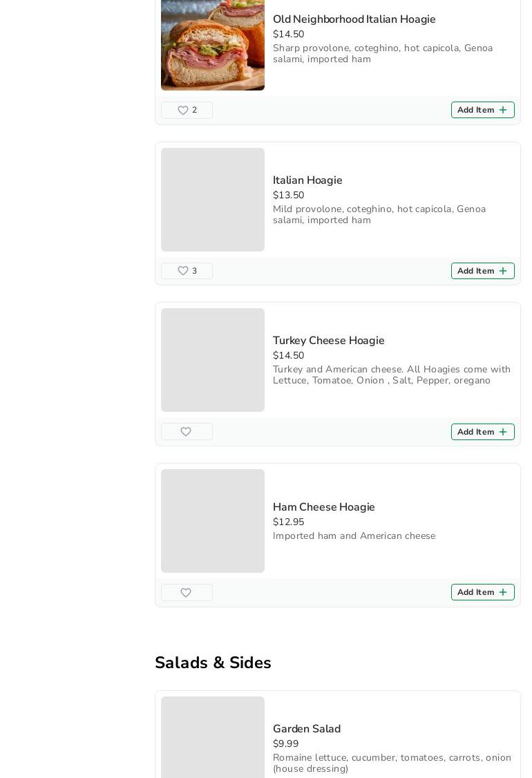The image size is (532, 778).
Task: Click plus icon for Ham Cheese Hoagie
Action: click(503, 592)
